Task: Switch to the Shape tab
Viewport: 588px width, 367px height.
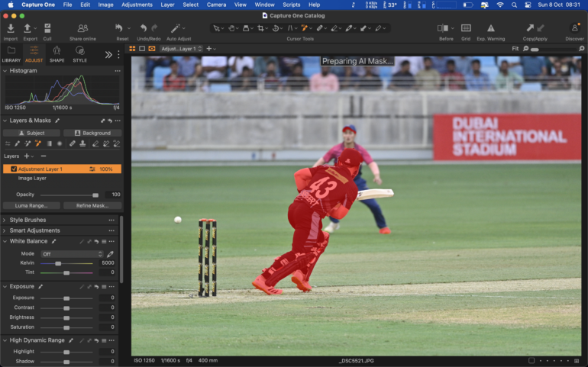Action: tap(57, 54)
